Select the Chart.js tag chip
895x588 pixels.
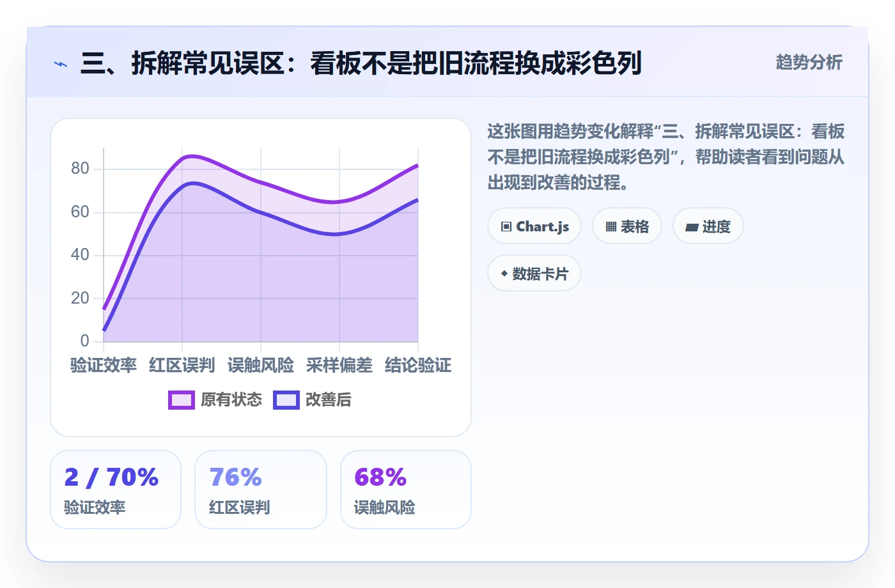point(534,226)
